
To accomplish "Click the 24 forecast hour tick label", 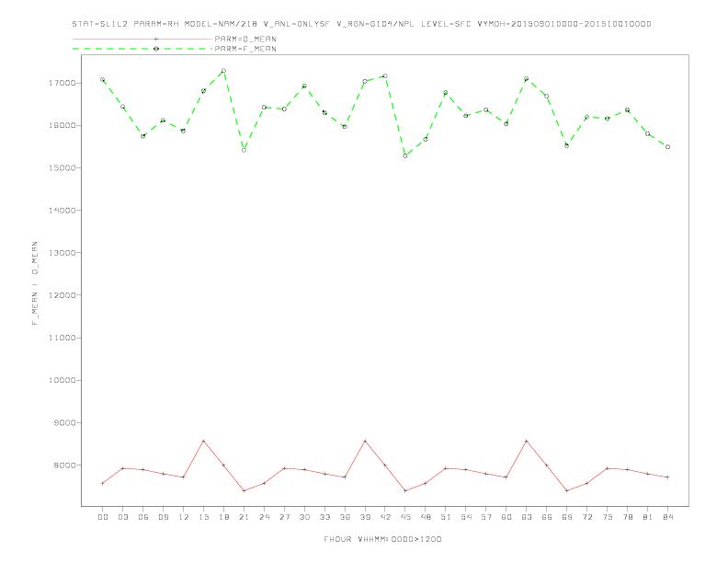I will pos(264,517).
